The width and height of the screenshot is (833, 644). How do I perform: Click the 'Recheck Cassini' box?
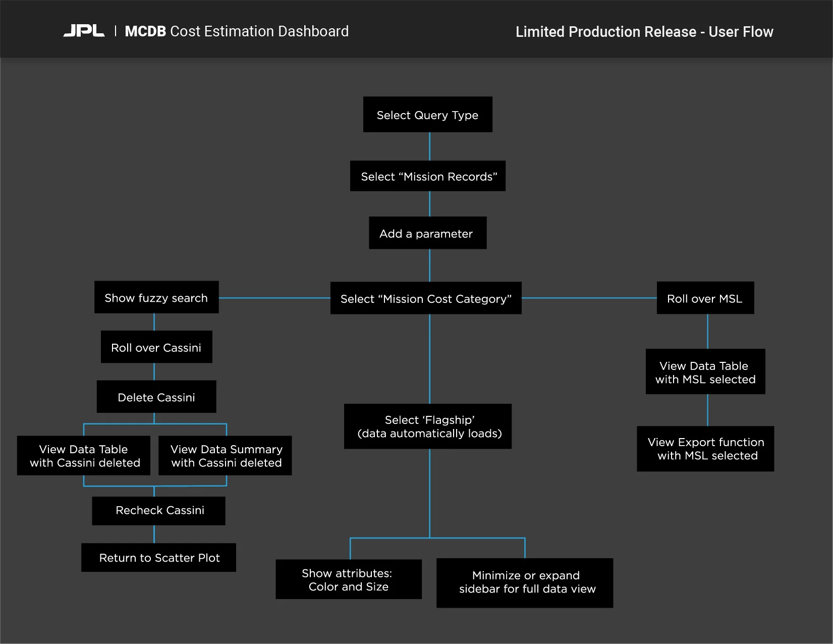(158, 511)
